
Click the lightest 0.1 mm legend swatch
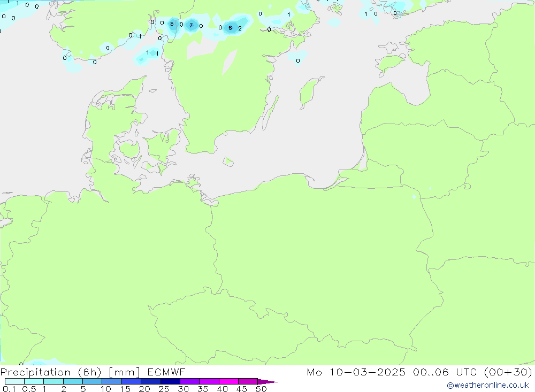click(14, 381)
